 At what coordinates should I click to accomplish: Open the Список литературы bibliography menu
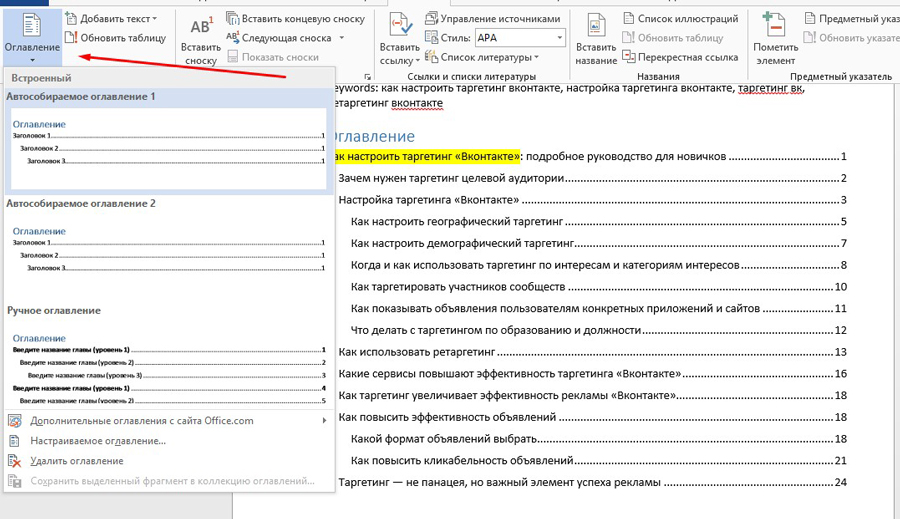[x=482, y=57]
